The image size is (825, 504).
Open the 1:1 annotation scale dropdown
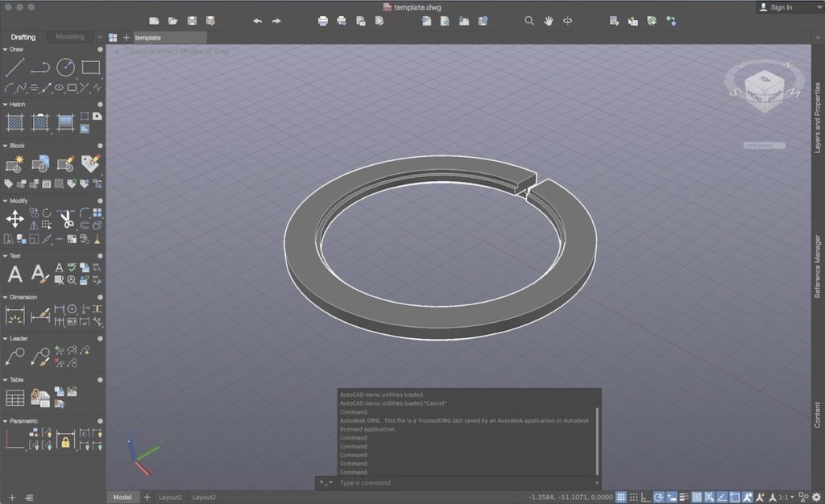coord(786,498)
